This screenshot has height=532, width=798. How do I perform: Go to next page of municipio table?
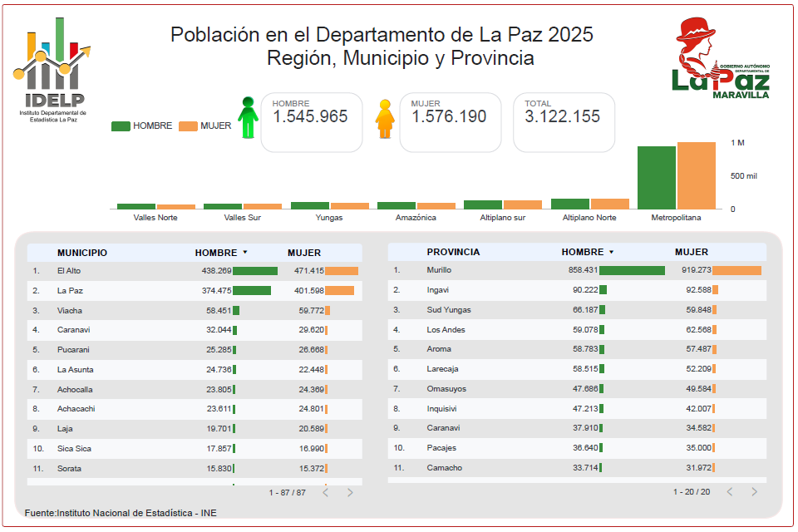(350, 492)
